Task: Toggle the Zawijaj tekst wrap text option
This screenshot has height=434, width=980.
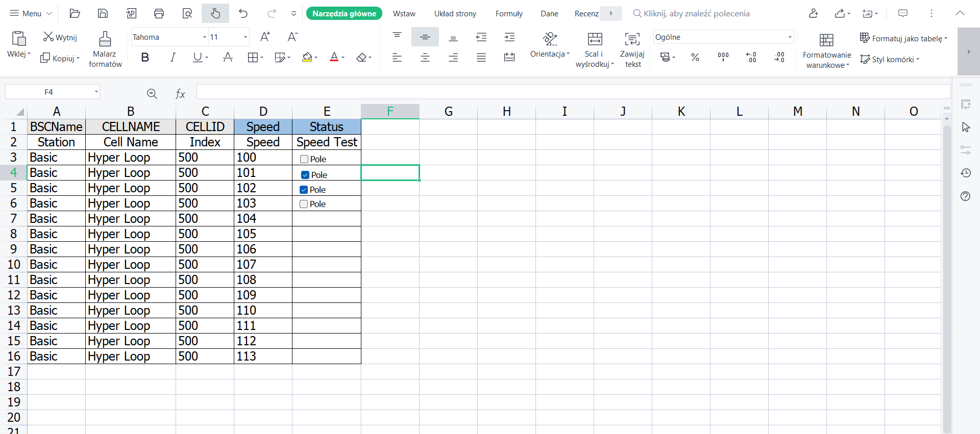Action: coord(632,49)
